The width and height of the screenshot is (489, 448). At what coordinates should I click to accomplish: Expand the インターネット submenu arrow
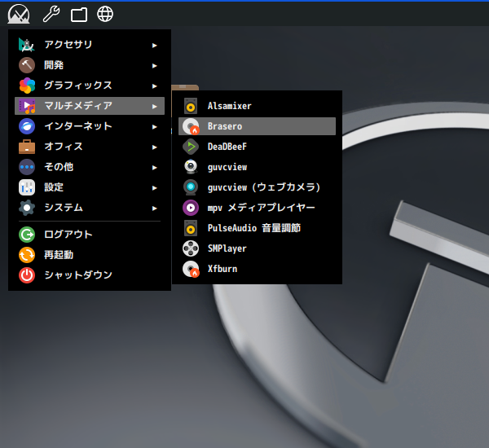coord(154,126)
